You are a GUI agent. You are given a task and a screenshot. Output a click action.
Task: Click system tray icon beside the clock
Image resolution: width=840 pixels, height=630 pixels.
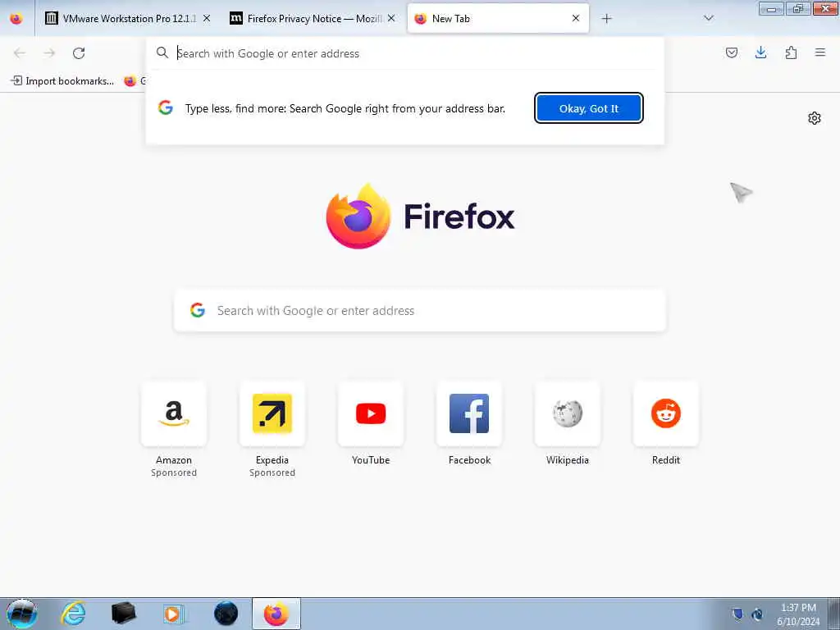pyautogui.click(x=757, y=614)
